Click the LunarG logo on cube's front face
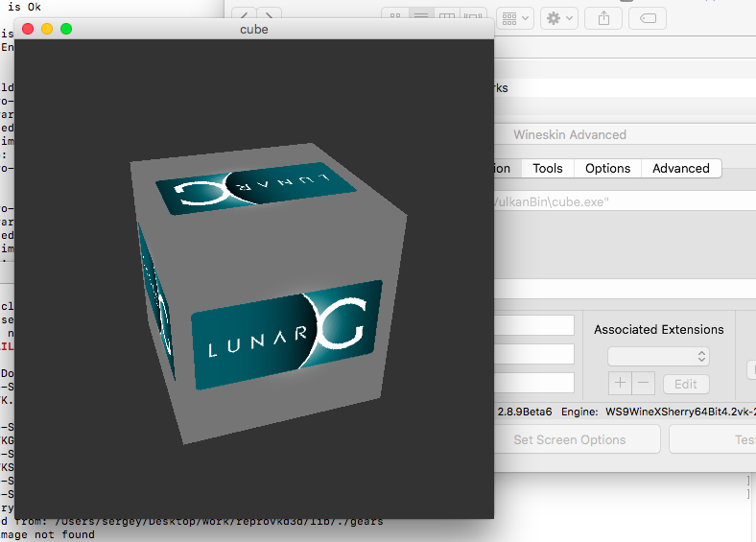 click(287, 335)
